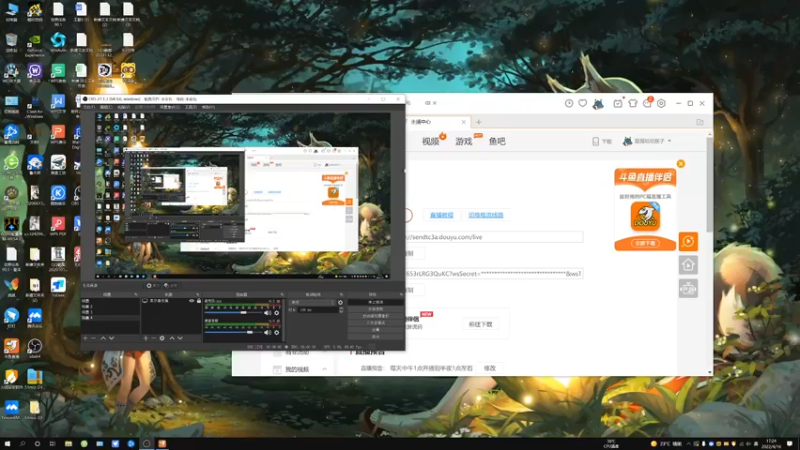Move scene up with arrow in OBS scenes panel

click(103, 338)
